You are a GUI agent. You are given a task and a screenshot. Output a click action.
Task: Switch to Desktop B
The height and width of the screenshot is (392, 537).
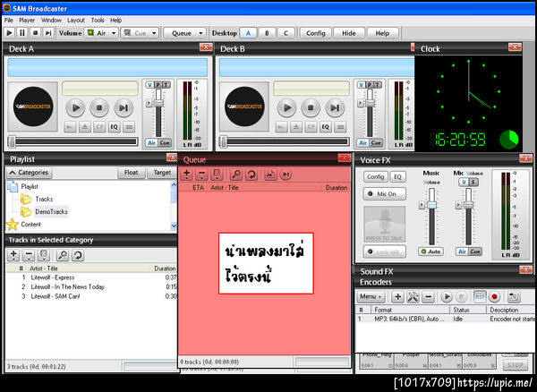tap(267, 33)
